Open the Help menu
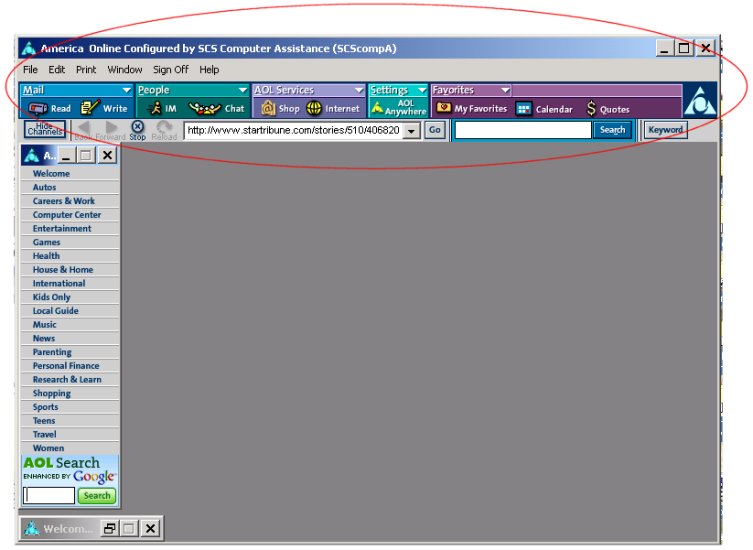Viewport: 753px width, 550px height. pos(209,70)
